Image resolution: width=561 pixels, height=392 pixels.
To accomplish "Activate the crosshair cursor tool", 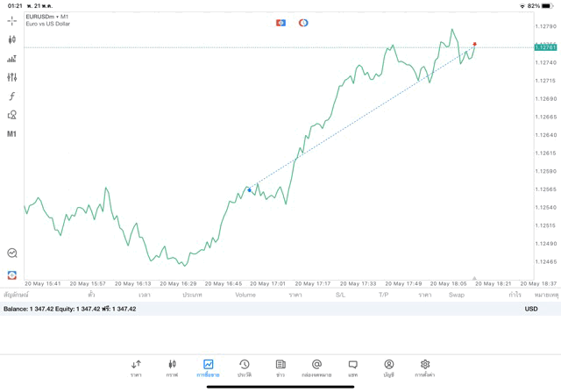I will (11, 20).
